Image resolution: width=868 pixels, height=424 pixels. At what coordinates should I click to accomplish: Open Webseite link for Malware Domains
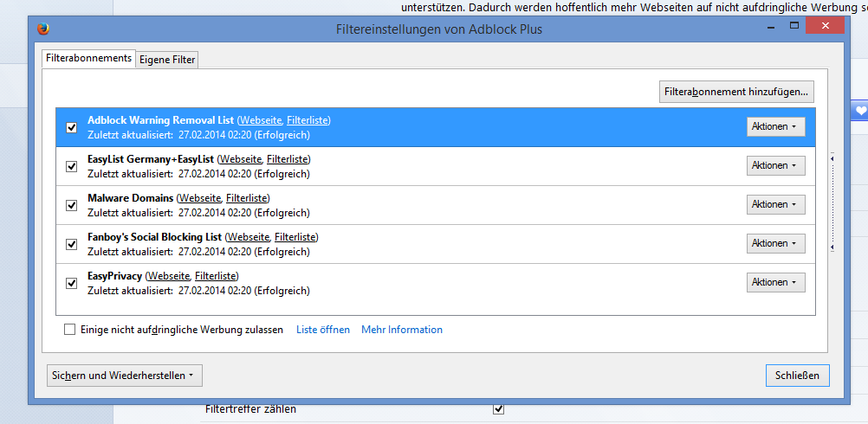pos(200,198)
